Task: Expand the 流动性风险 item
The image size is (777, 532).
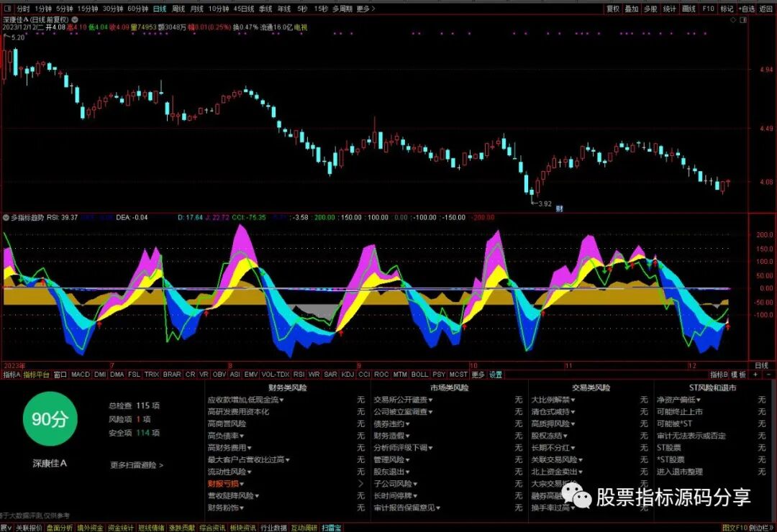Action: click(x=230, y=472)
